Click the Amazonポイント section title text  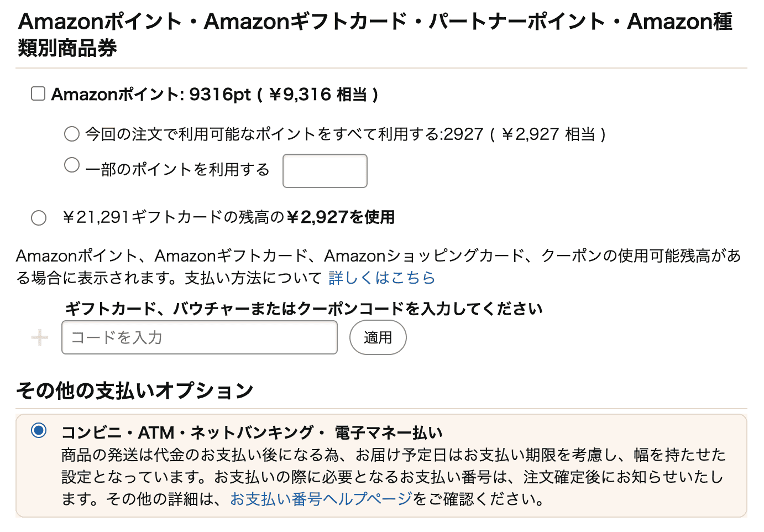tap(216, 94)
